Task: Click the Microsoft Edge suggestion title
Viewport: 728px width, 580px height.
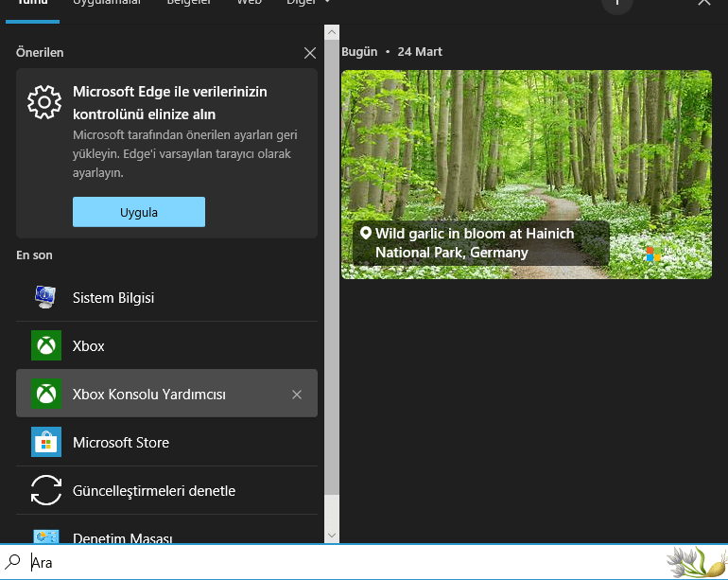Action: (x=170, y=103)
